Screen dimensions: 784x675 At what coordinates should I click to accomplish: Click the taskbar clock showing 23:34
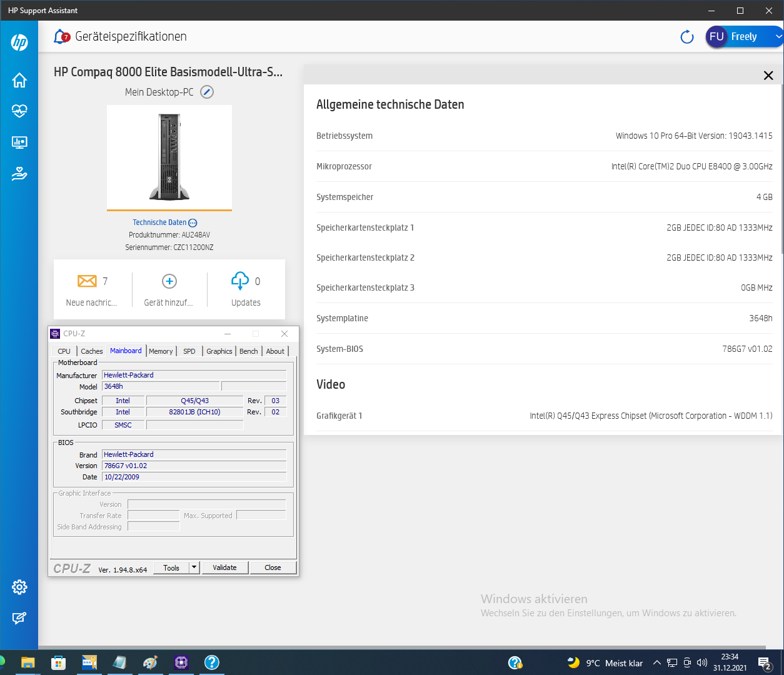pos(730,662)
